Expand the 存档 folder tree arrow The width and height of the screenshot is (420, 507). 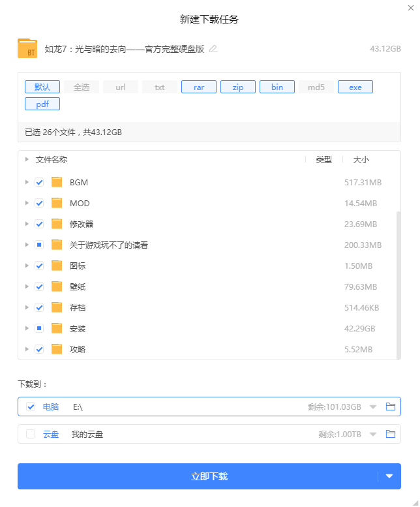point(27,307)
